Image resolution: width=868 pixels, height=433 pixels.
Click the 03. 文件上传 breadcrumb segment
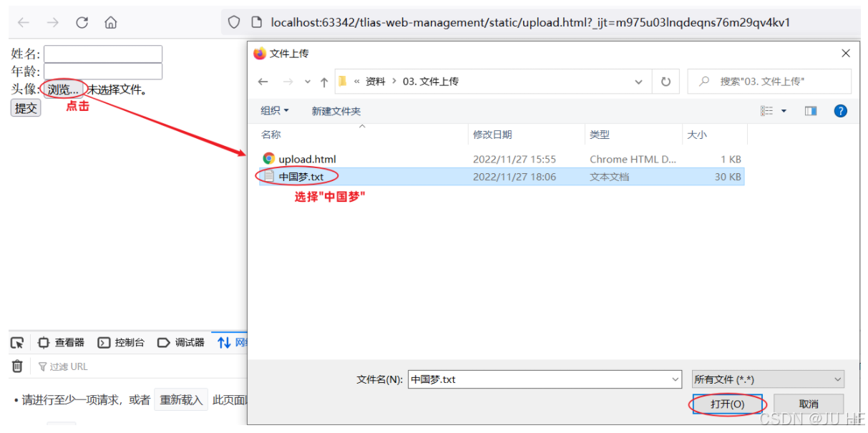pos(431,82)
